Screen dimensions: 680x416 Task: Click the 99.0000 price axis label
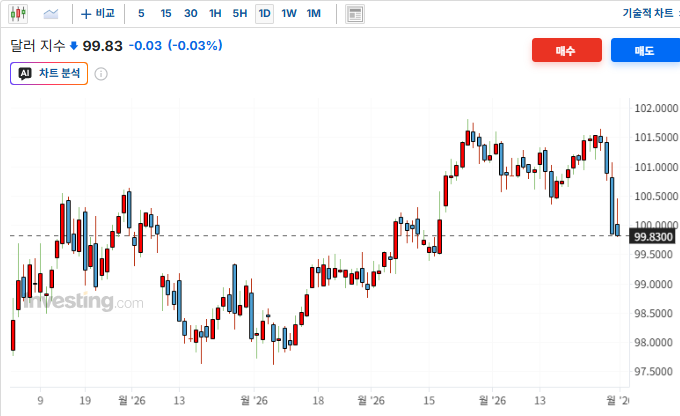(653, 284)
